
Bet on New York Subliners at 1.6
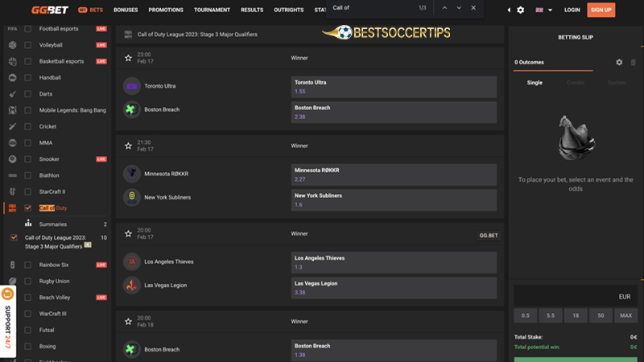click(x=394, y=200)
